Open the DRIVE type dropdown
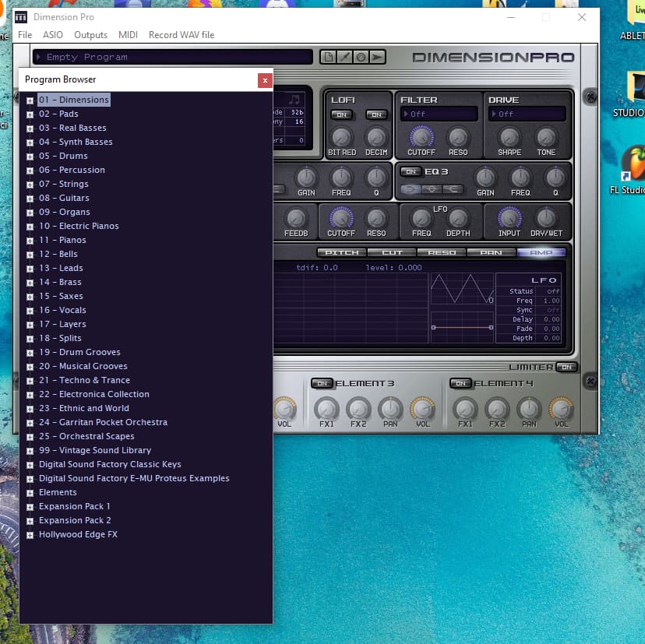 [527, 114]
